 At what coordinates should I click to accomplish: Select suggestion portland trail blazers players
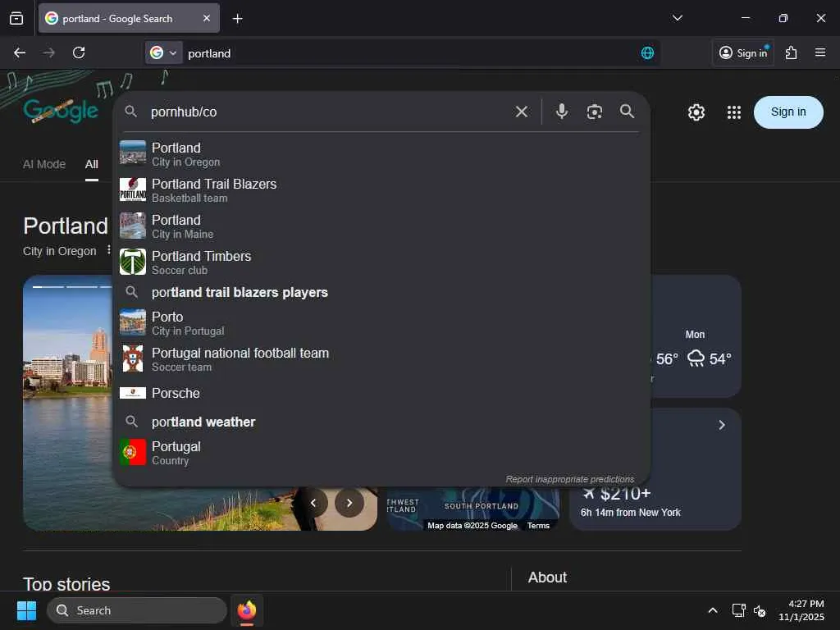click(x=381, y=292)
